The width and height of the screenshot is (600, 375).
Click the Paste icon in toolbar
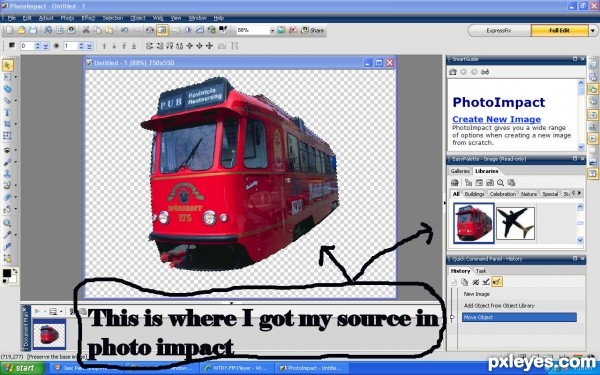[x=109, y=30]
